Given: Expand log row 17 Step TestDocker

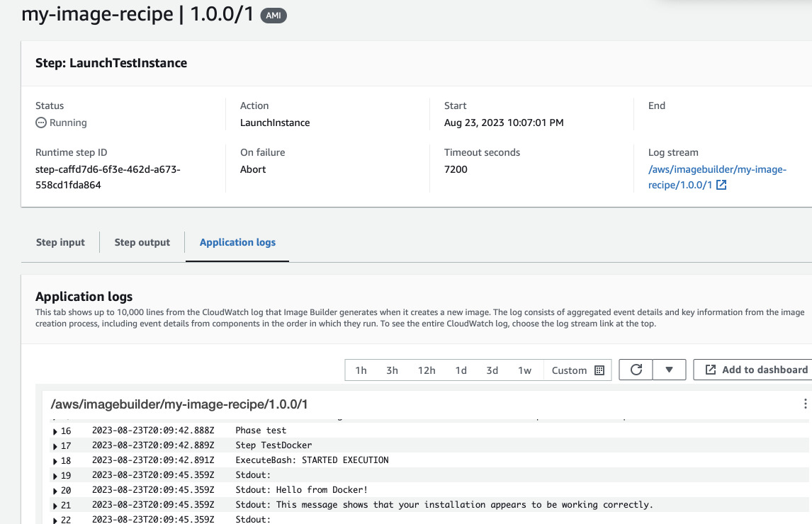Looking at the screenshot, I should [x=55, y=446].
